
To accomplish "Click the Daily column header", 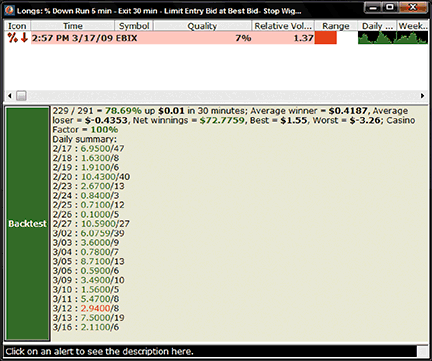I will [377, 26].
